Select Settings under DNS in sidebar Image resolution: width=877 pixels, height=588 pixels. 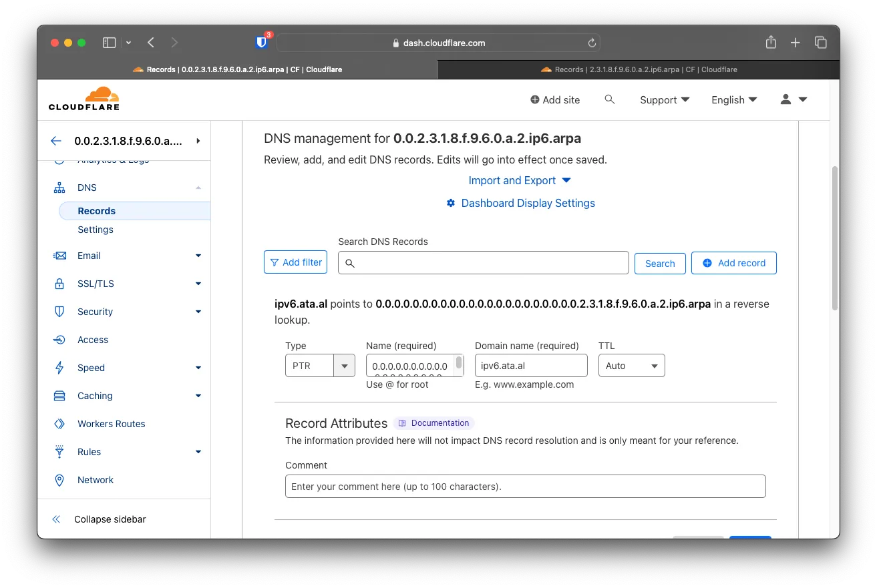pyautogui.click(x=96, y=230)
